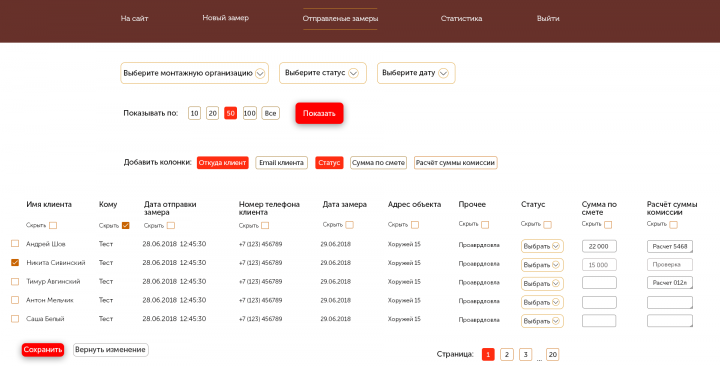Image resolution: width=720 pixels, height=366 pixels.
Task: Uncheck 'Скрыть' under Кому column
Action: pos(125,225)
